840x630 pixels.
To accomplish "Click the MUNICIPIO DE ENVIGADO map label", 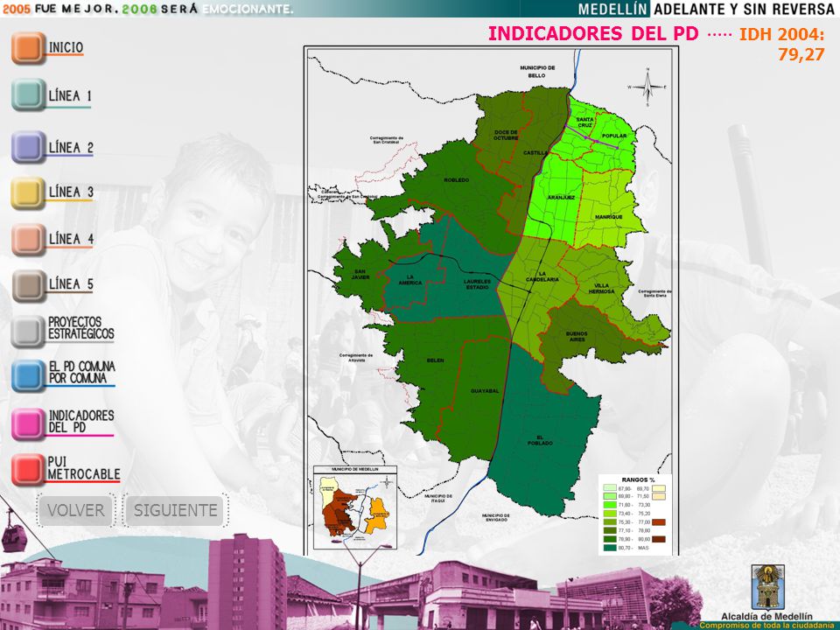I will pos(497,517).
